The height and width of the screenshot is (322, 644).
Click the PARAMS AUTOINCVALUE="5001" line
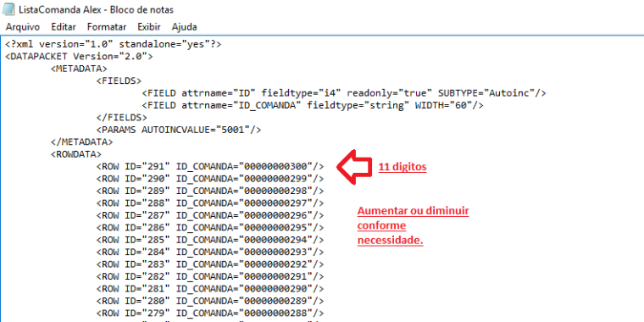pyautogui.click(x=179, y=130)
